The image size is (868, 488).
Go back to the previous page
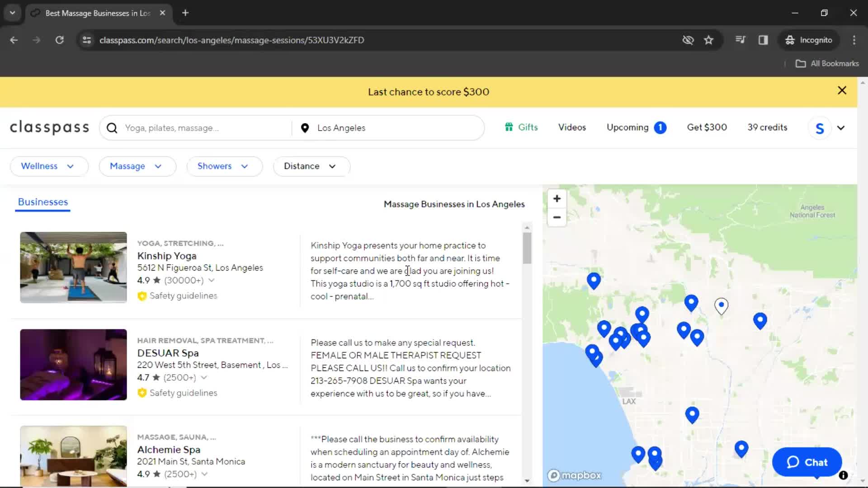[14, 40]
